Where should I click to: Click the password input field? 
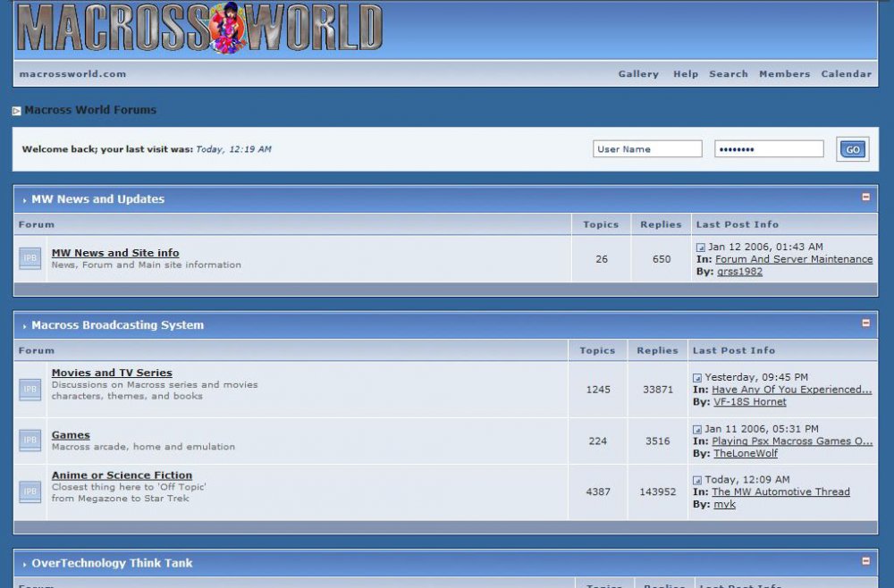click(x=769, y=149)
